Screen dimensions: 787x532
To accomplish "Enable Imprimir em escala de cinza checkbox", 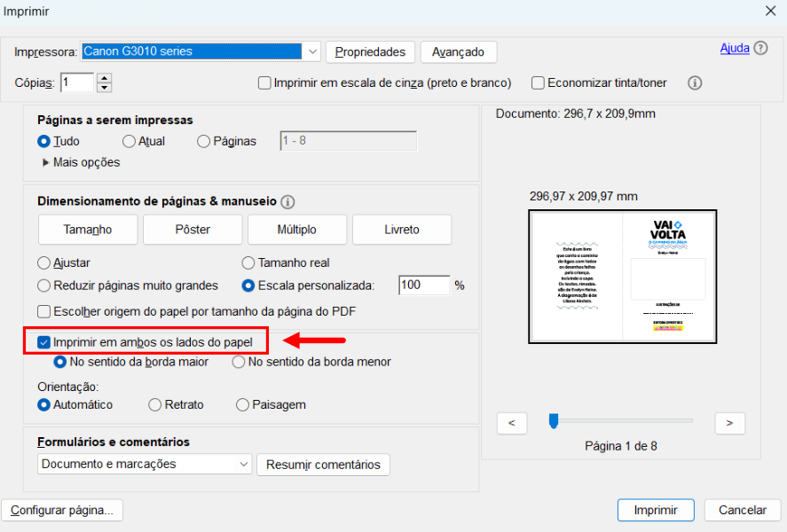I will (x=264, y=82).
